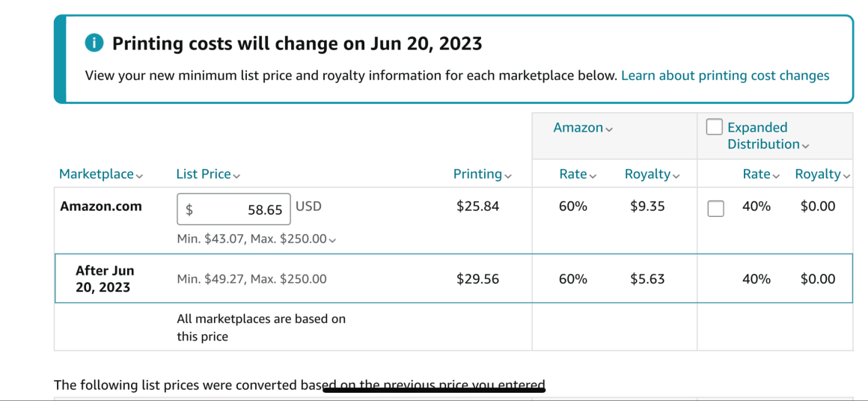Open the Printing column info chevron
The image size is (868, 401).
point(508,176)
